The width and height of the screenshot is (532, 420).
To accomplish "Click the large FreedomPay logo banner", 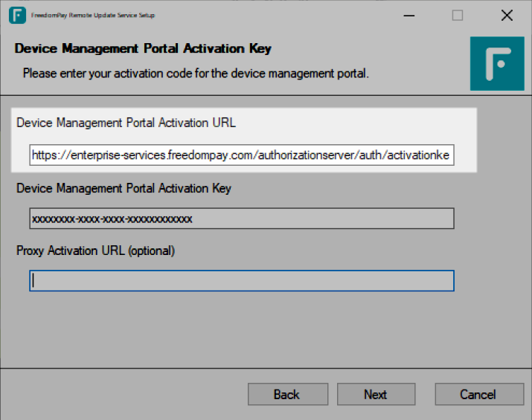I will point(497,64).
